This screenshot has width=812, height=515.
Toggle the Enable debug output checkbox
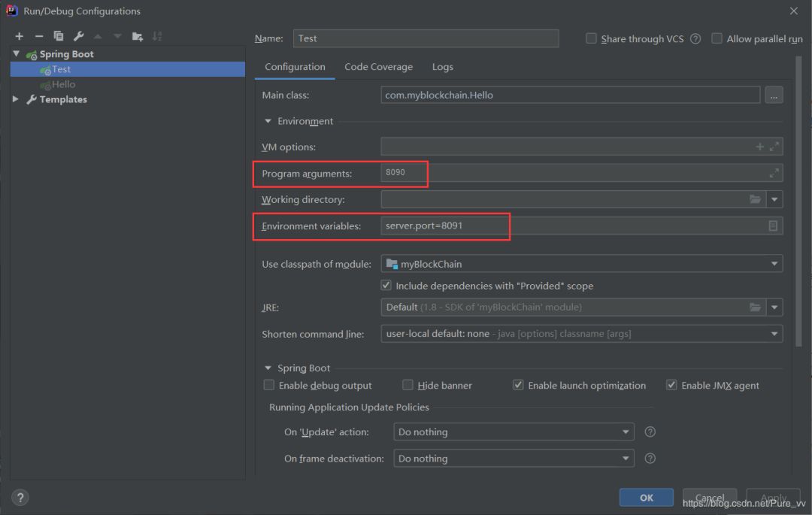(x=269, y=385)
